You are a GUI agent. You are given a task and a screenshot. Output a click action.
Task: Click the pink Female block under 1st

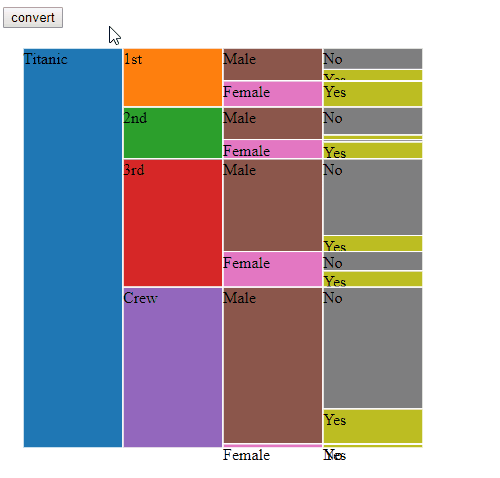[x=273, y=94]
